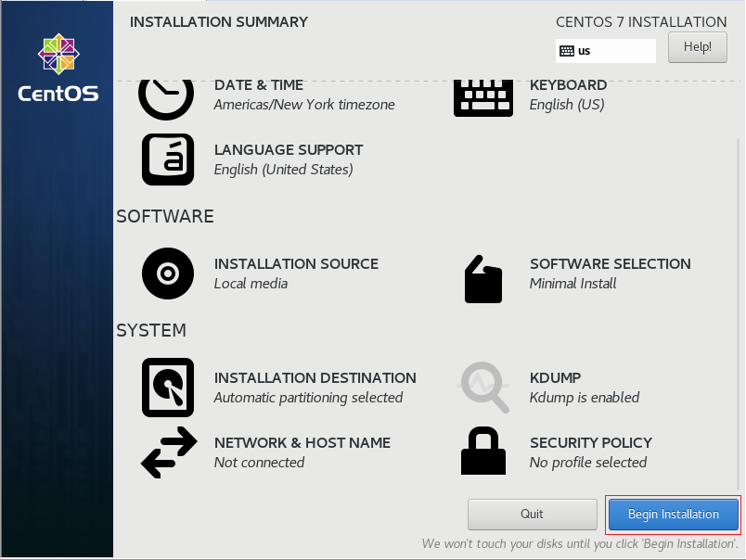
Task: Click the CENTOS 7 INSTALLATION title
Action: (641, 22)
